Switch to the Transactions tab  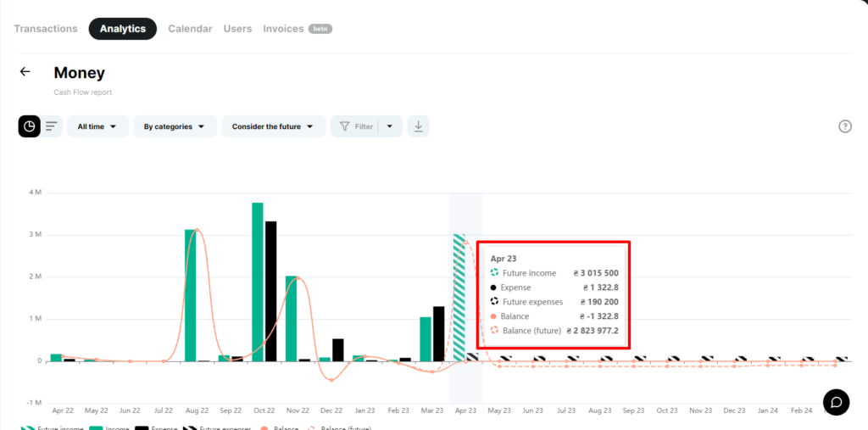pos(46,29)
